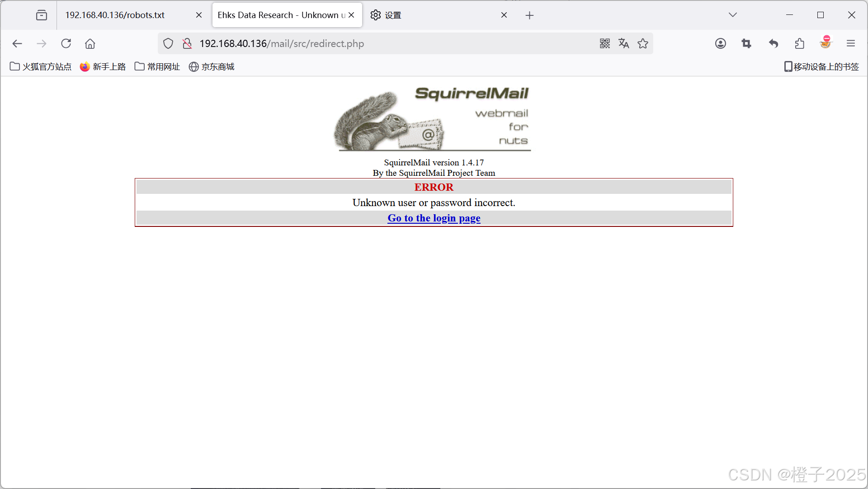Open a new browser tab
868x489 pixels.
[x=529, y=14]
